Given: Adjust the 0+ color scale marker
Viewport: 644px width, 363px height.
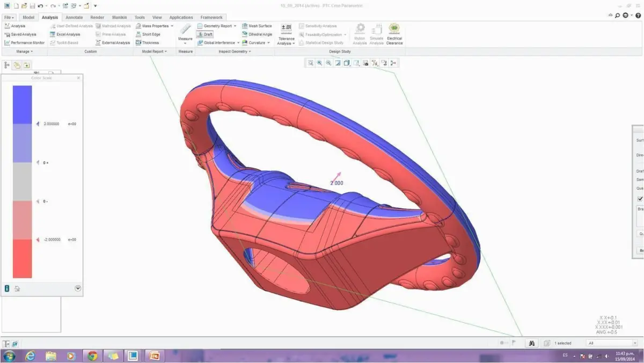Looking at the screenshot, I should point(38,162).
